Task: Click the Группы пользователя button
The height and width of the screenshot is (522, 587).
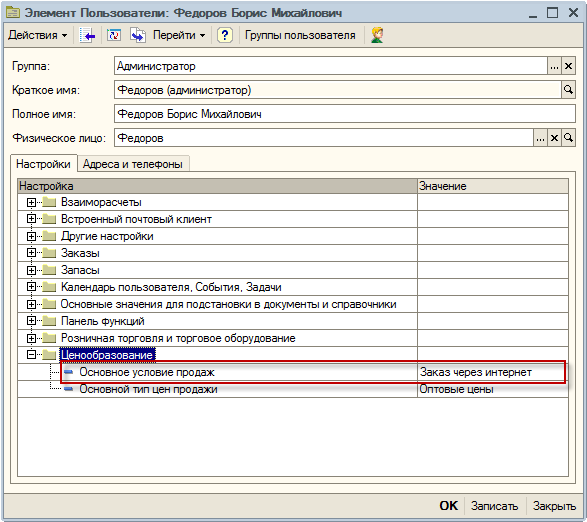Action: pos(300,36)
